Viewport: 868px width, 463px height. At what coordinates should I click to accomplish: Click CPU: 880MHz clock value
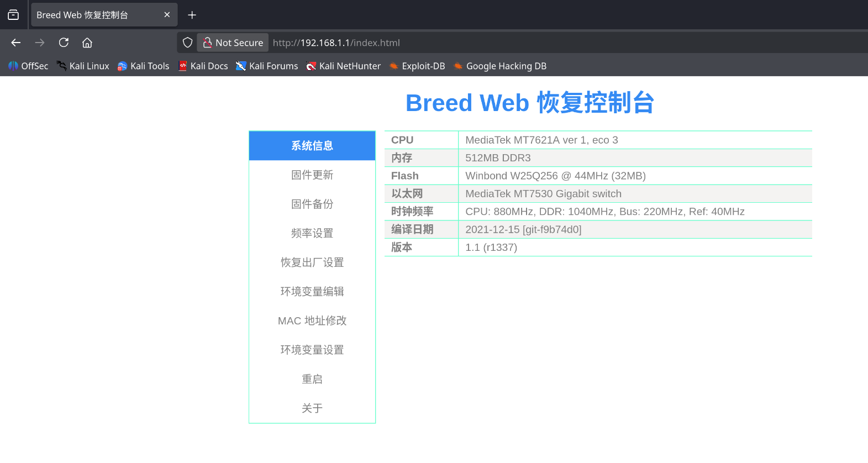coord(605,212)
